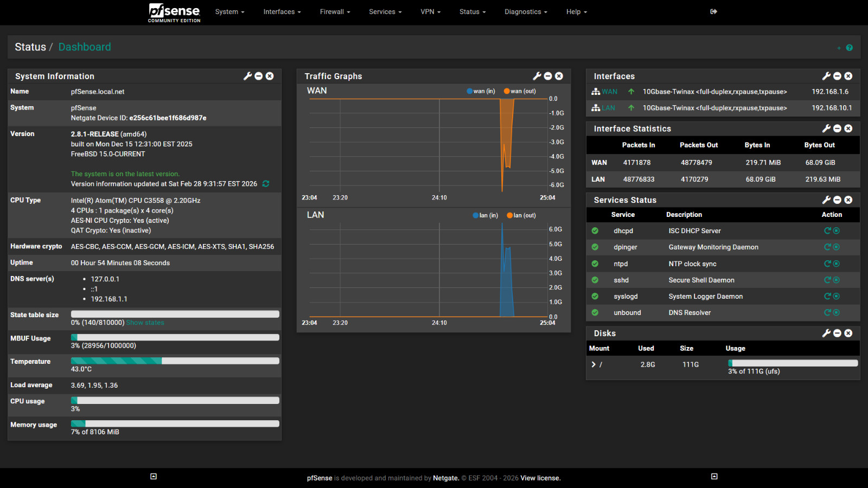Stop the sshd service

click(x=837, y=280)
